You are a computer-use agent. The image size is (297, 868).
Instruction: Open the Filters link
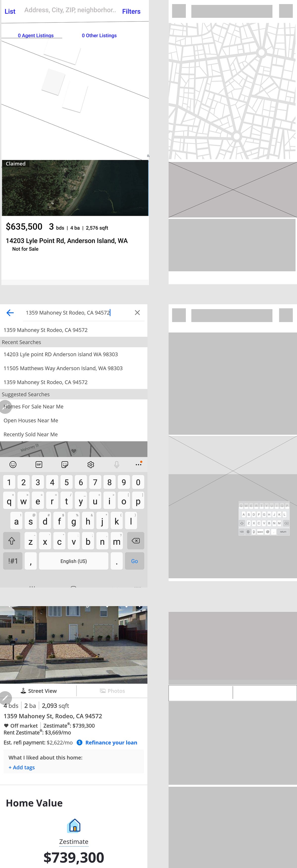click(x=131, y=11)
